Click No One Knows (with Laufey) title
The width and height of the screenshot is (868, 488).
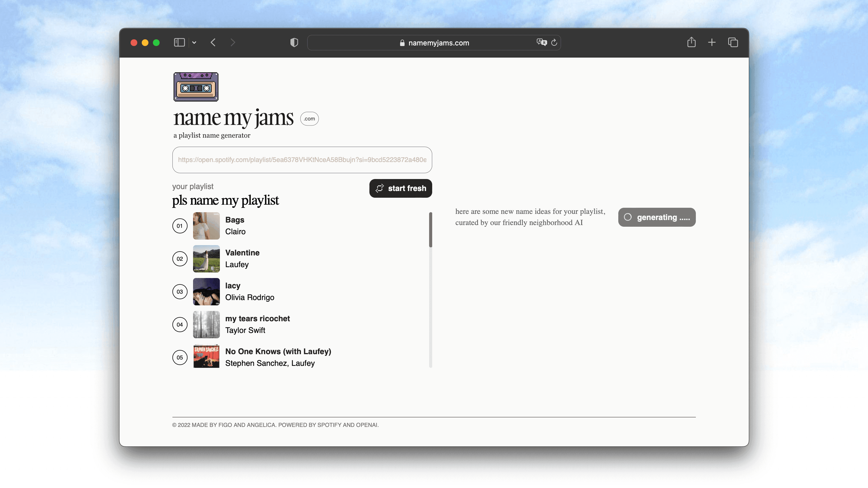click(x=278, y=352)
